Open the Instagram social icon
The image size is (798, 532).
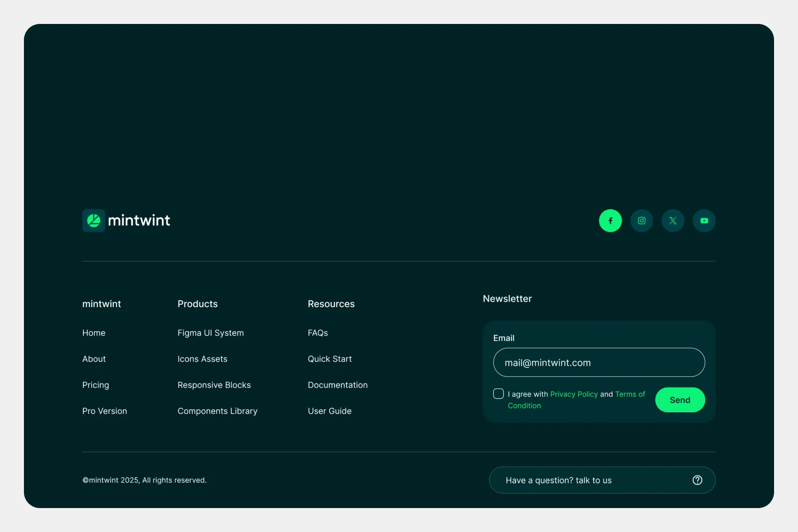click(x=642, y=221)
